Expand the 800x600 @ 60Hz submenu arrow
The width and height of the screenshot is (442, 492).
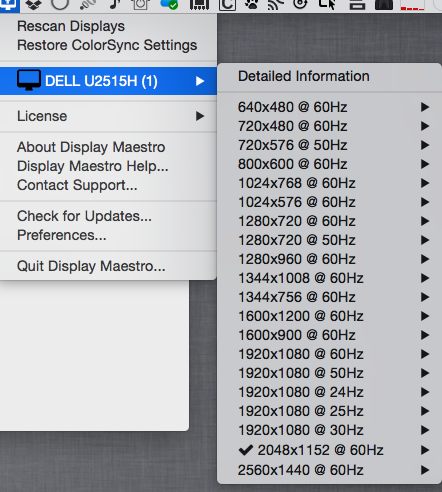point(425,164)
